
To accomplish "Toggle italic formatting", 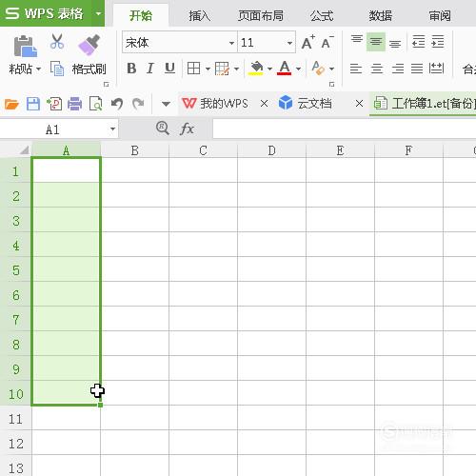I will (150, 69).
